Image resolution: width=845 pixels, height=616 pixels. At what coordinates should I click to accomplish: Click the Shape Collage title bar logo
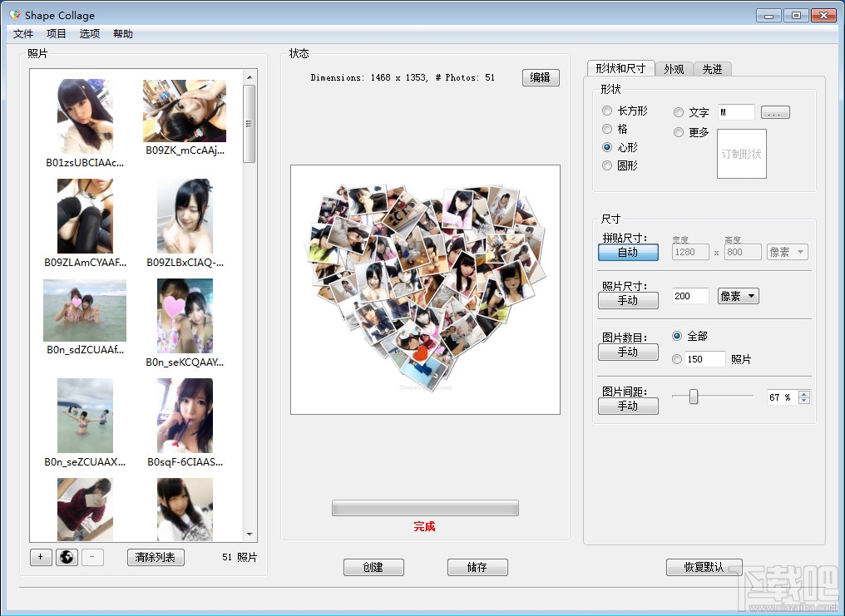tap(15, 15)
